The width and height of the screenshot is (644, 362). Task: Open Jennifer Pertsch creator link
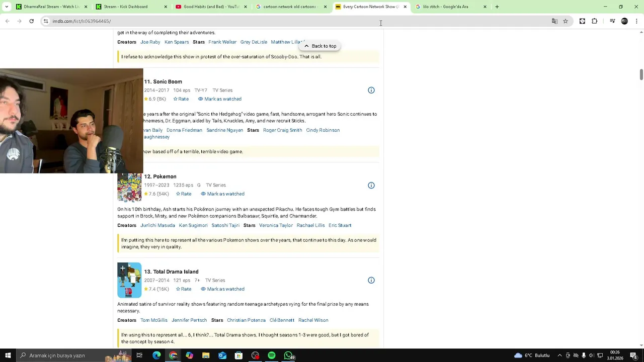189,321
